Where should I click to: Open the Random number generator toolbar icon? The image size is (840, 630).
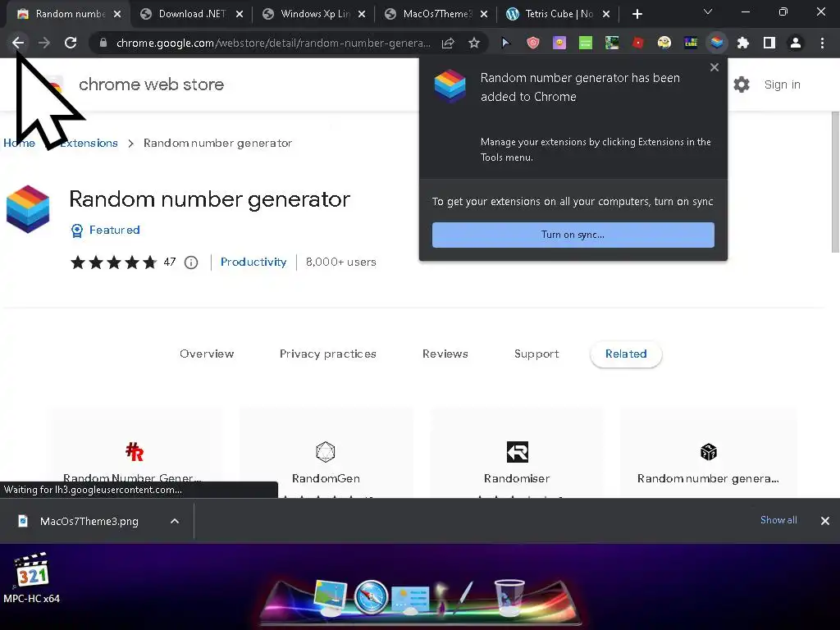tap(717, 43)
